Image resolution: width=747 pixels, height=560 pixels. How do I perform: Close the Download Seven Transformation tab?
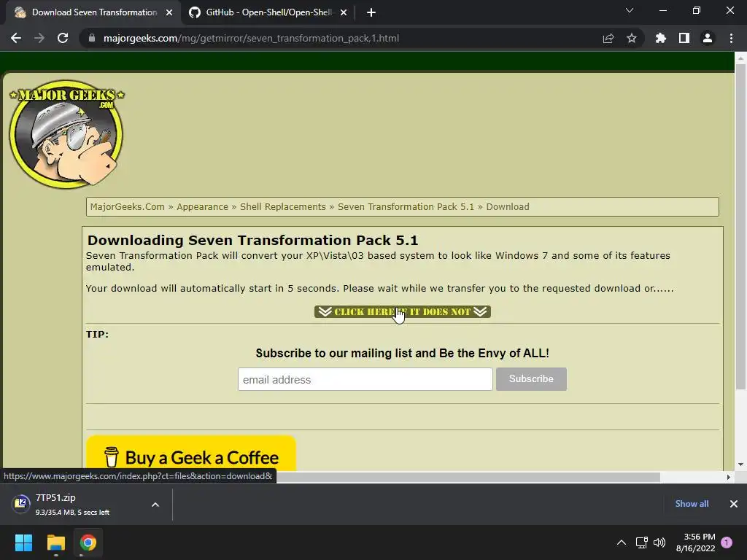point(169,12)
